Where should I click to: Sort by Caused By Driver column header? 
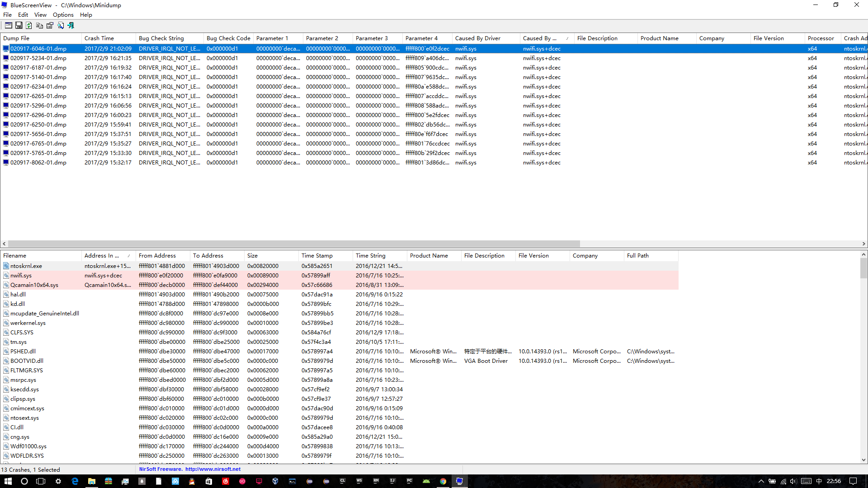[x=486, y=38]
